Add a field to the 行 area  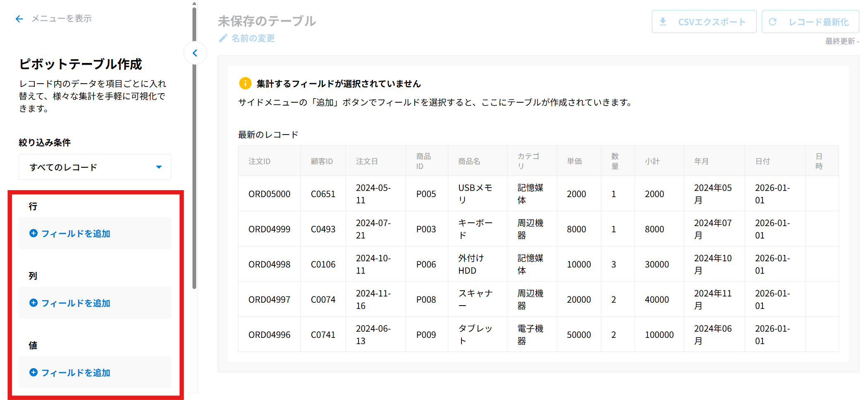(x=76, y=234)
